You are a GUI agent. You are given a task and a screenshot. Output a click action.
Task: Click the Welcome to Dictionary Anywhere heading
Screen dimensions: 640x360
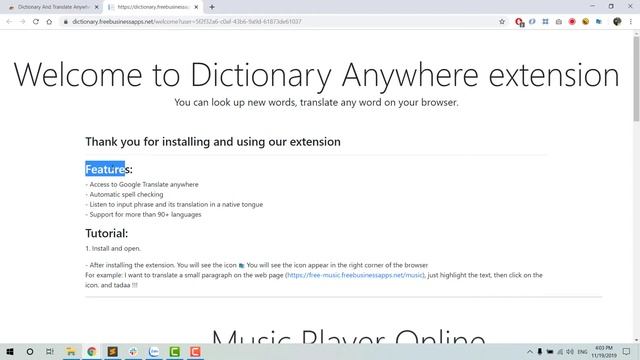click(316, 75)
